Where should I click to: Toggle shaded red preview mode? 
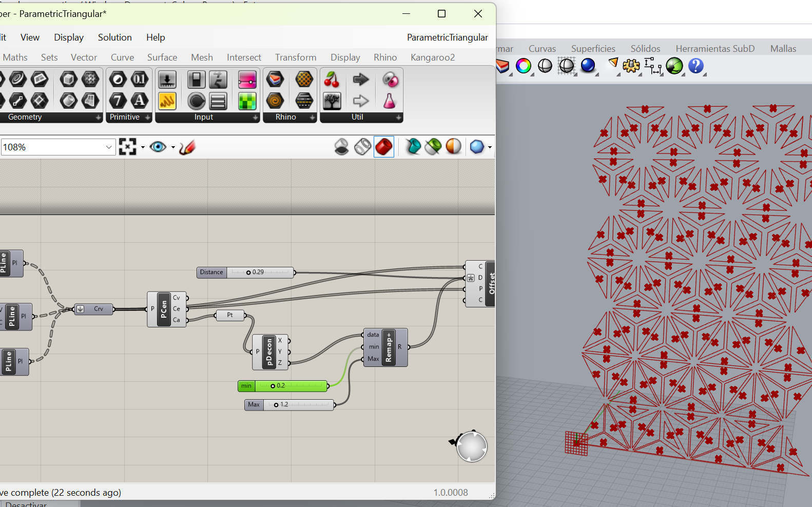click(x=384, y=147)
